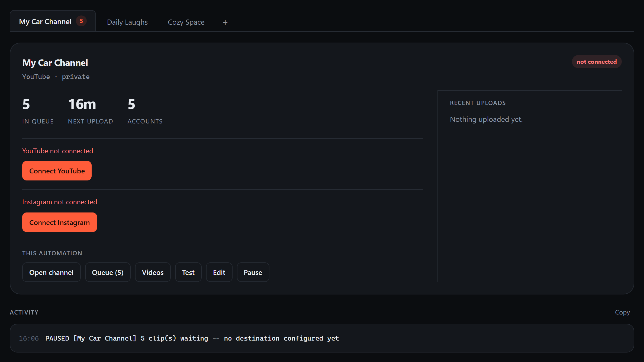Open channel from This Automation row

coord(51,272)
